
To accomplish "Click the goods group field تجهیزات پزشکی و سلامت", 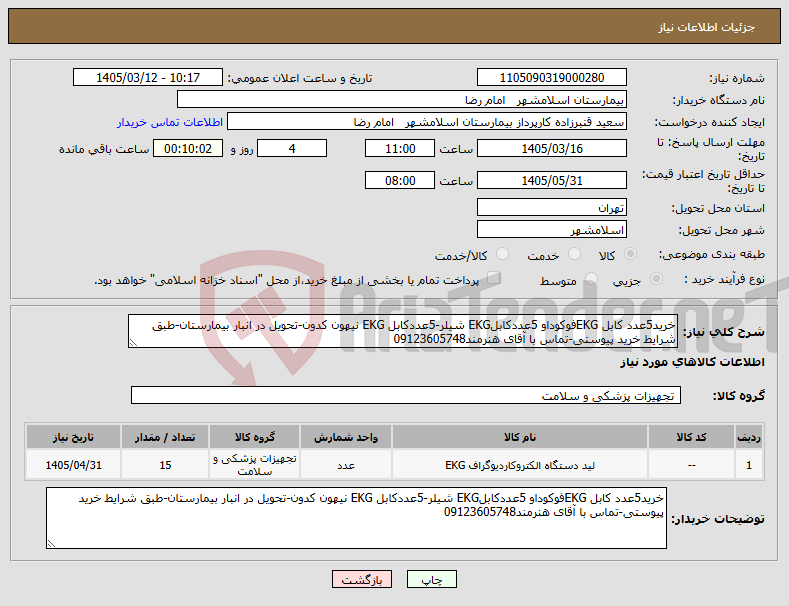I will point(406,396).
